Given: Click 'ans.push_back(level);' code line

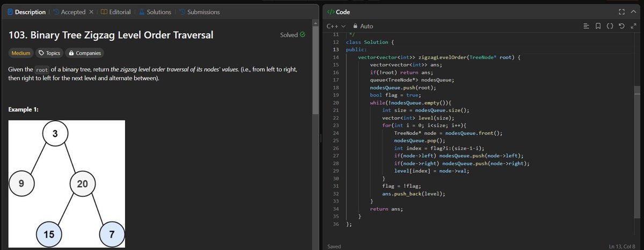Looking at the screenshot, I should tap(414, 194).
